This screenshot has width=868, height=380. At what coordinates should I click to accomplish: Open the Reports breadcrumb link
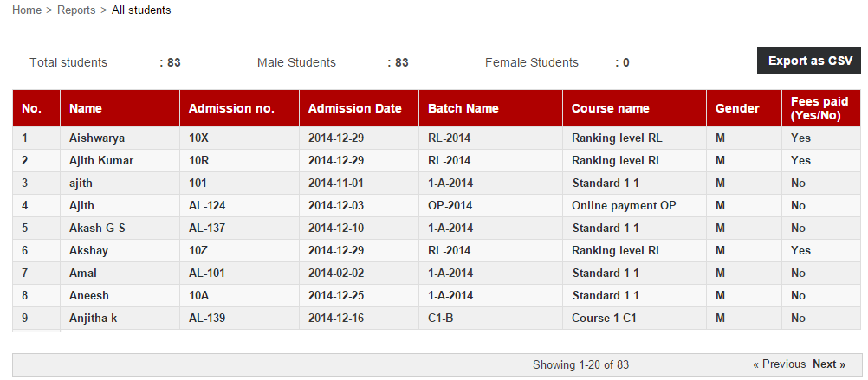(76, 10)
